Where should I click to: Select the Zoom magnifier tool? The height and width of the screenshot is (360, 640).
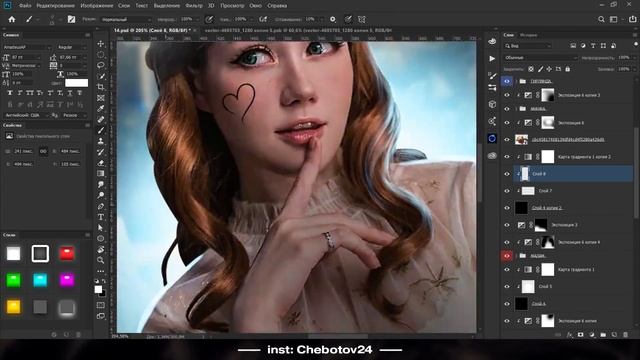click(101, 260)
